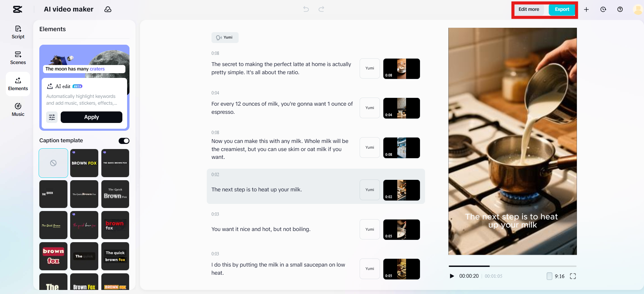This screenshot has height=294, width=644.
Task: Click text 'The next step is to heat up your milk.'
Action: tap(257, 190)
